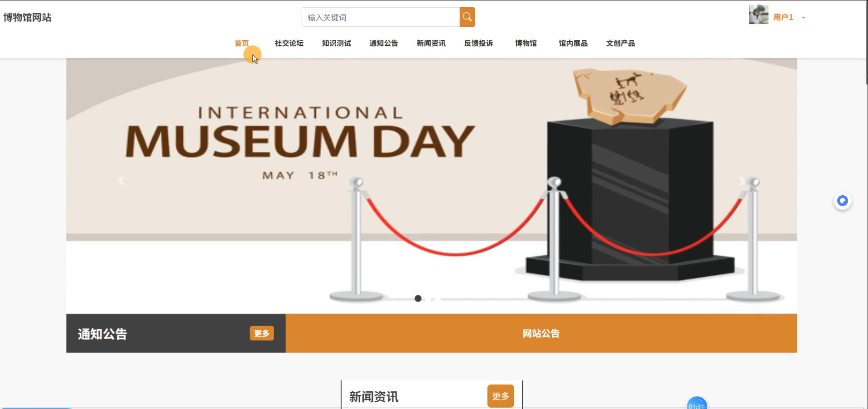
Task: Click the blue timer badge showing 01:31
Action: [697, 403]
